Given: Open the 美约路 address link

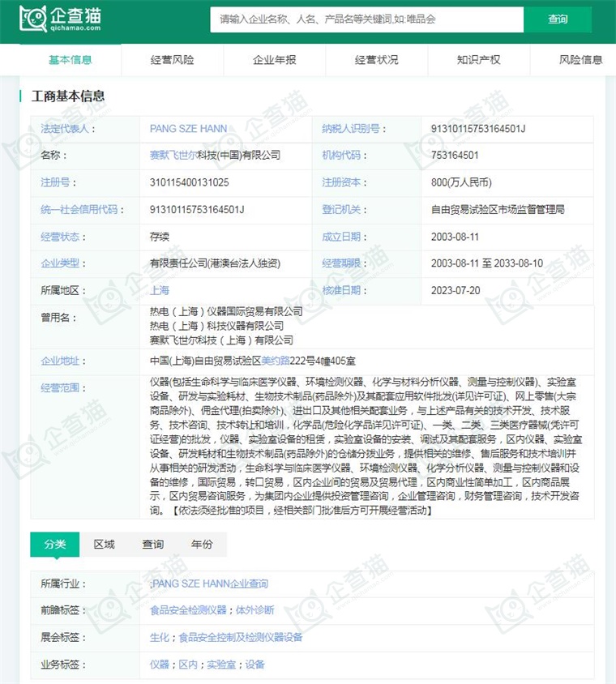Looking at the screenshot, I should point(276,361).
